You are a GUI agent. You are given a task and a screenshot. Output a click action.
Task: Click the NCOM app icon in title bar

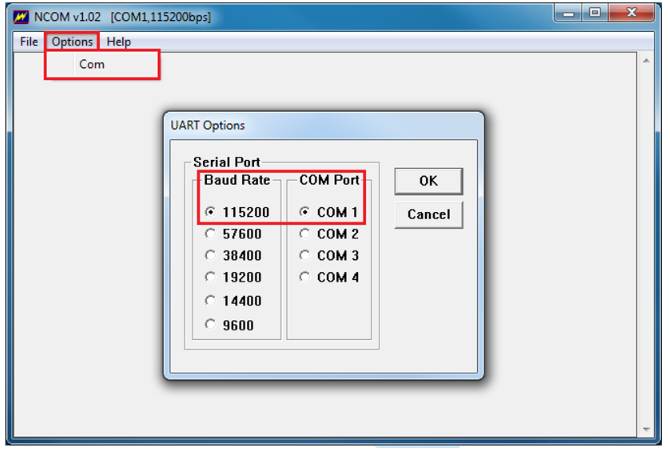click(x=20, y=17)
